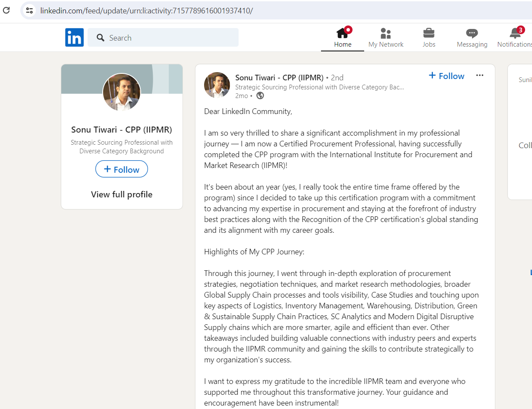
Task: Click author name in post header
Action: 279,78
